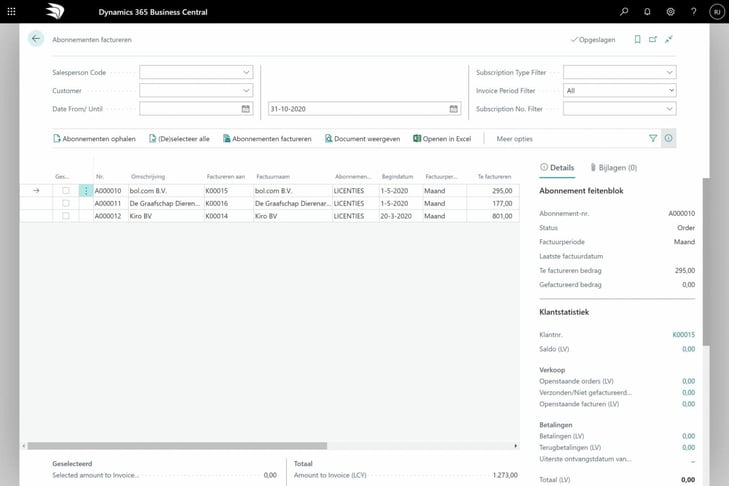This screenshot has width=729, height=486.
Task: Click the collapse page icon
Action: pyautogui.click(x=669, y=40)
